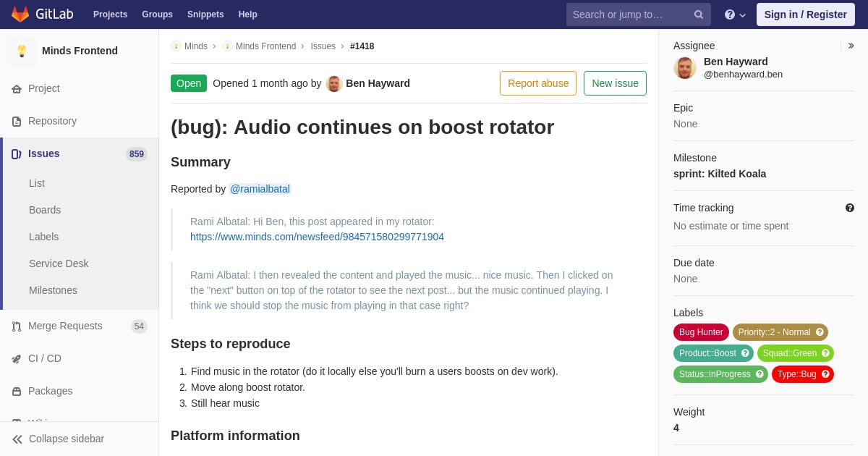Image resolution: width=868 pixels, height=456 pixels.
Task: Click the Open status badge
Action: coord(189,83)
